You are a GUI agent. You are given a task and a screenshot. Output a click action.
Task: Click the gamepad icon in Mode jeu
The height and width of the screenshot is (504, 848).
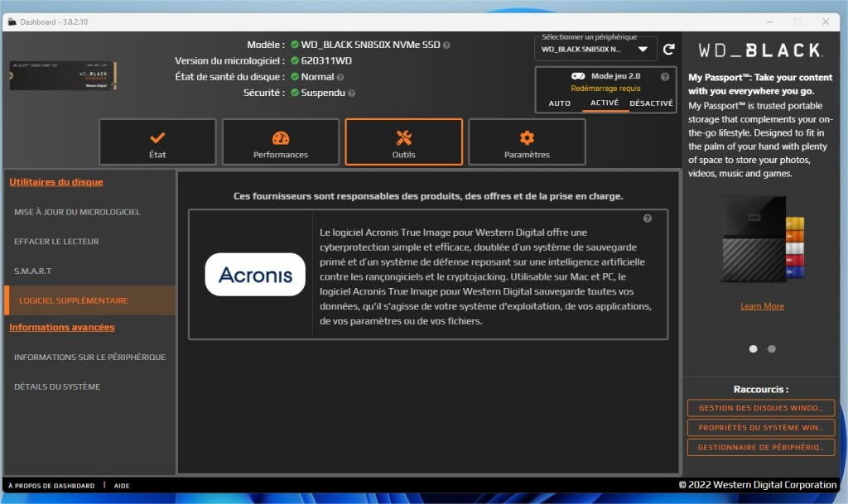point(577,76)
